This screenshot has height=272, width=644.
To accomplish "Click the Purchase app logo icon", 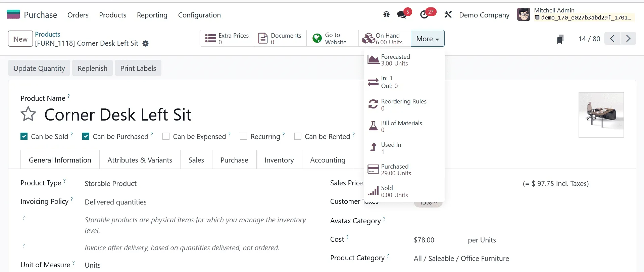I will coord(13,14).
